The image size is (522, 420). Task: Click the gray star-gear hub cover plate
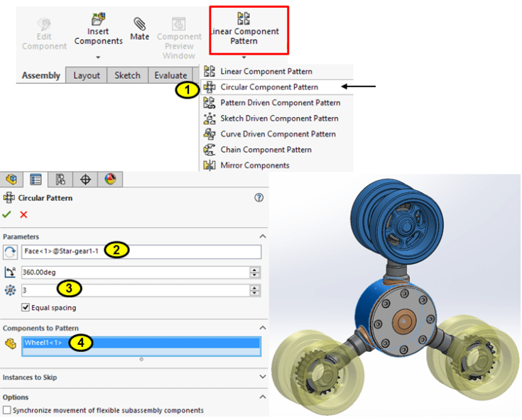pos(403,321)
